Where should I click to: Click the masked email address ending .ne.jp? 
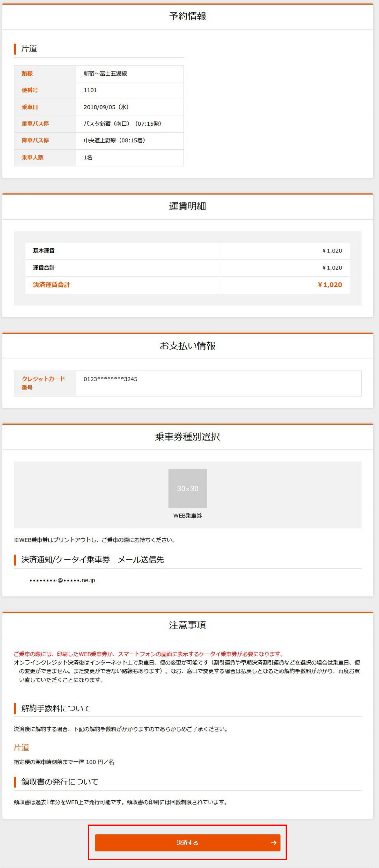click(x=62, y=580)
